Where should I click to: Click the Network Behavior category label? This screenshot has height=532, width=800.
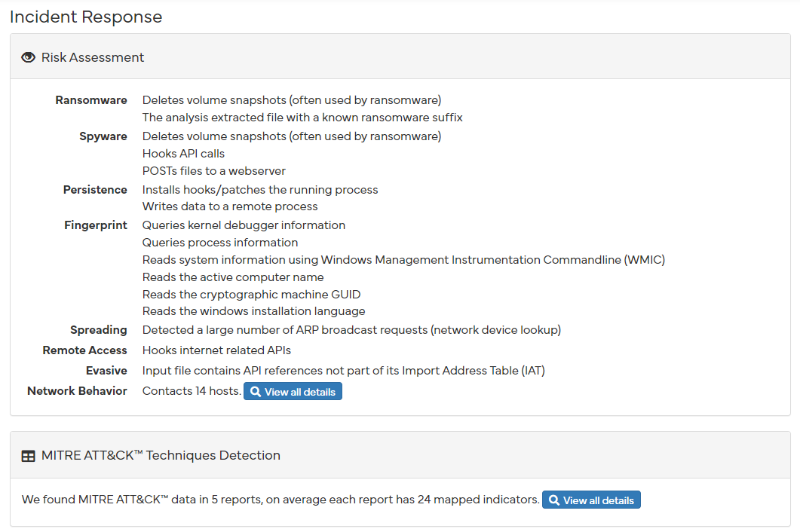coord(77,391)
